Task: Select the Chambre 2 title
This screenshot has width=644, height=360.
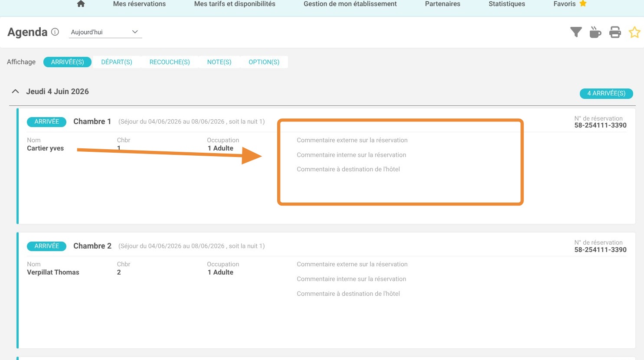Action: [x=92, y=246]
